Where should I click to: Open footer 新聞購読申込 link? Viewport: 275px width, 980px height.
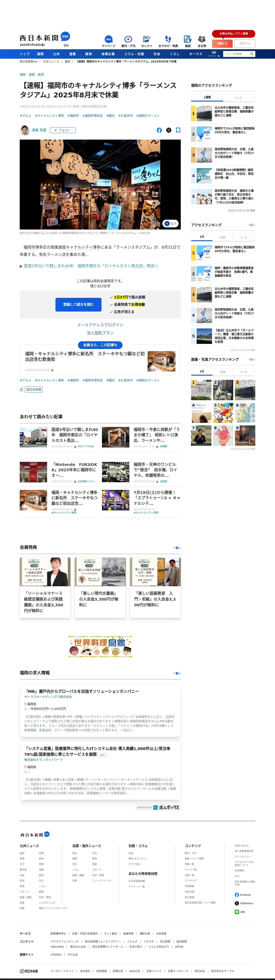58,934
